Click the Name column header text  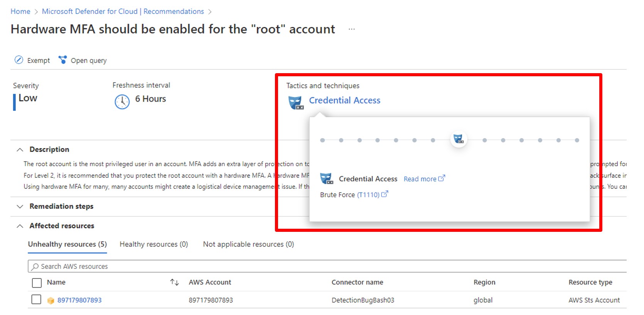click(x=56, y=282)
